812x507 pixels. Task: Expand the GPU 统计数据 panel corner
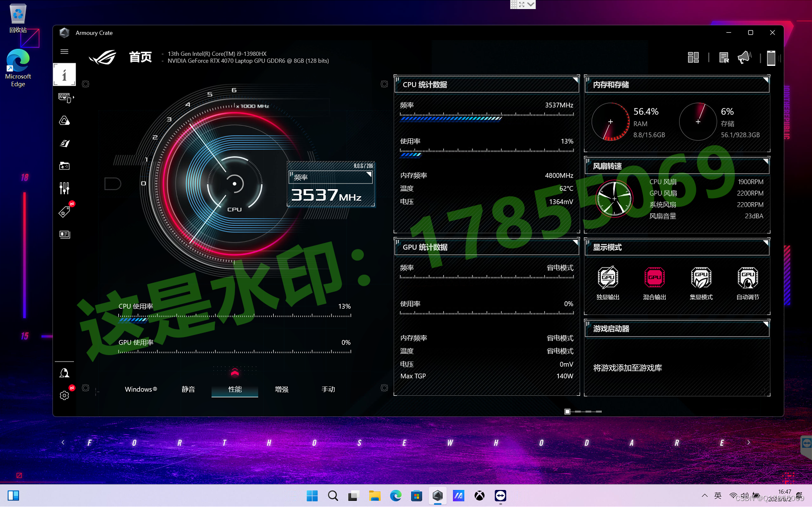576,242
